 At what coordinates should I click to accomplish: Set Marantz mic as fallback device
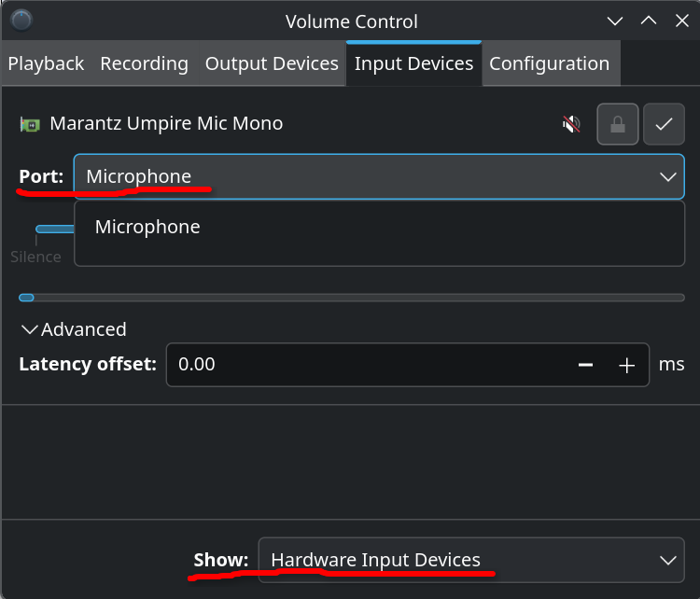(x=664, y=124)
